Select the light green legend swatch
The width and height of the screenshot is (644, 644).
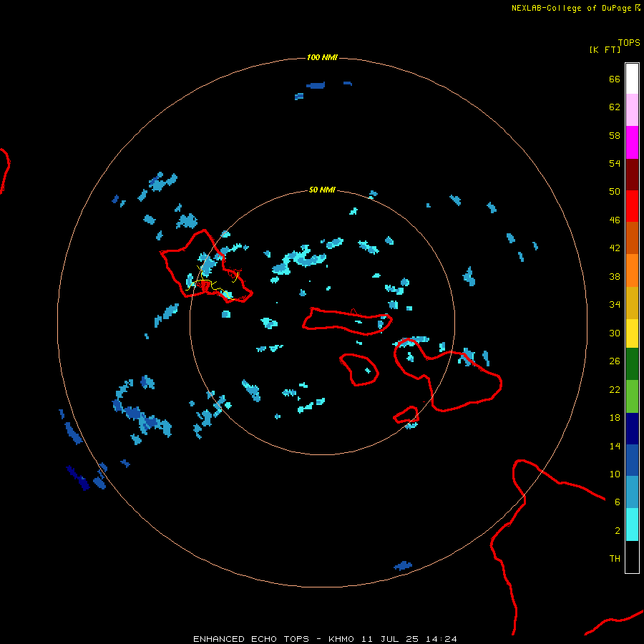coord(632,396)
